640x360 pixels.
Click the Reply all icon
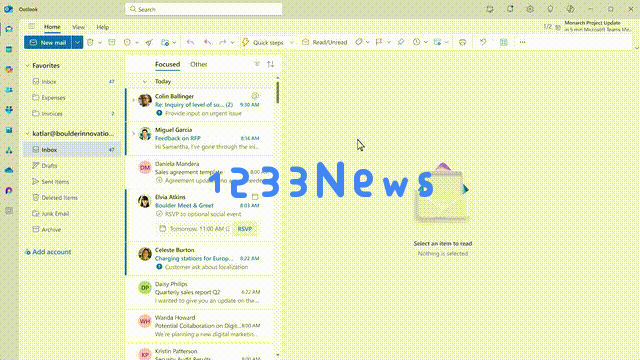[207, 42]
